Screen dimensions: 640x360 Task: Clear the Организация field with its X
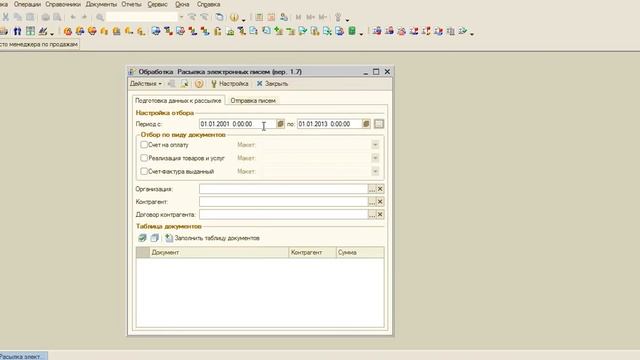coord(380,189)
